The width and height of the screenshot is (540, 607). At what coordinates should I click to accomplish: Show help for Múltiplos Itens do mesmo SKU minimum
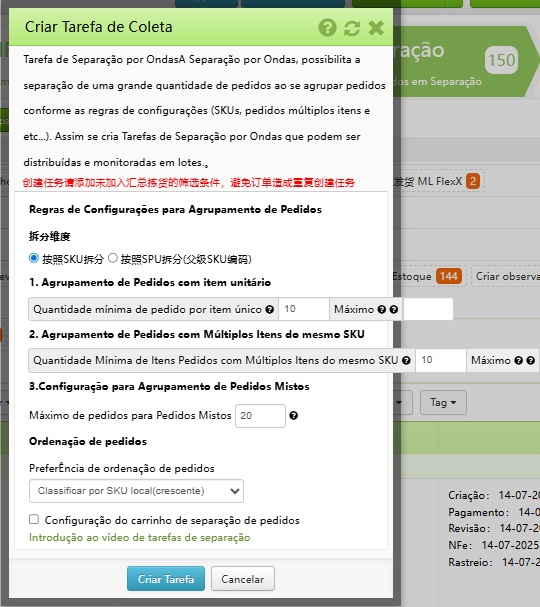point(406,360)
